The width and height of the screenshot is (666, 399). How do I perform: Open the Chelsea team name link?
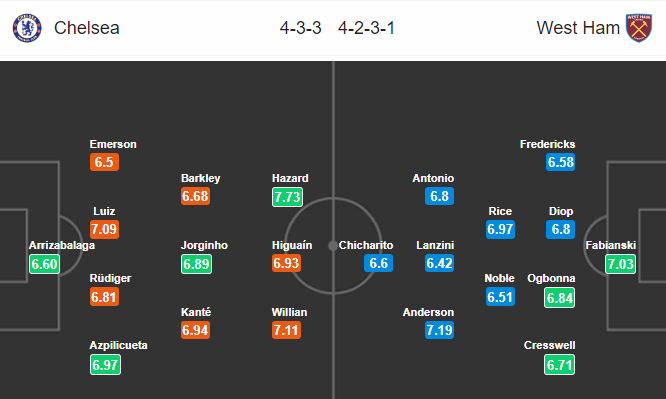click(87, 28)
